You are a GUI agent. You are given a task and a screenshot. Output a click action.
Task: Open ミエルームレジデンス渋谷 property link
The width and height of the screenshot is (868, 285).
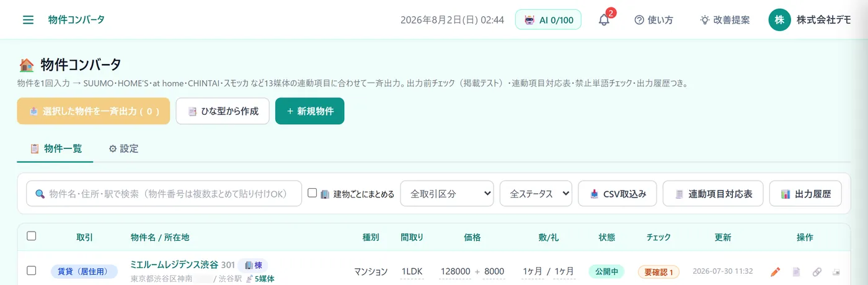click(x=174, y=265)
